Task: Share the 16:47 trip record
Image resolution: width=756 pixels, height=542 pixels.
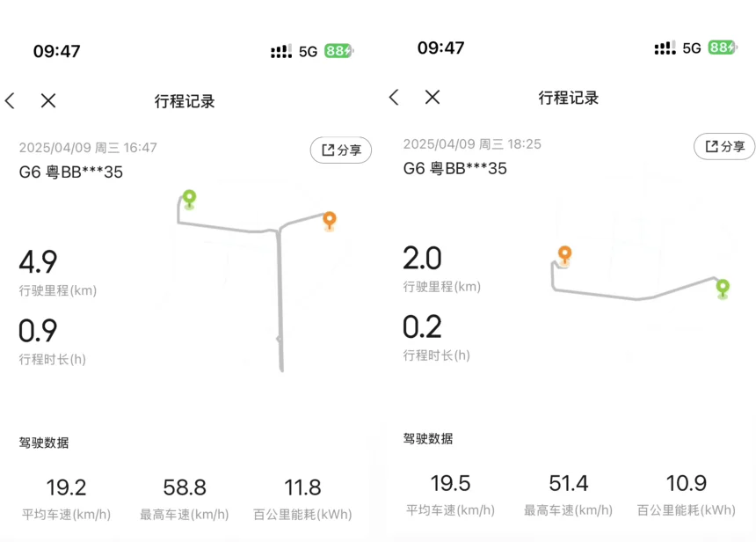Action: pyautogui.click(x=341, y=150)
